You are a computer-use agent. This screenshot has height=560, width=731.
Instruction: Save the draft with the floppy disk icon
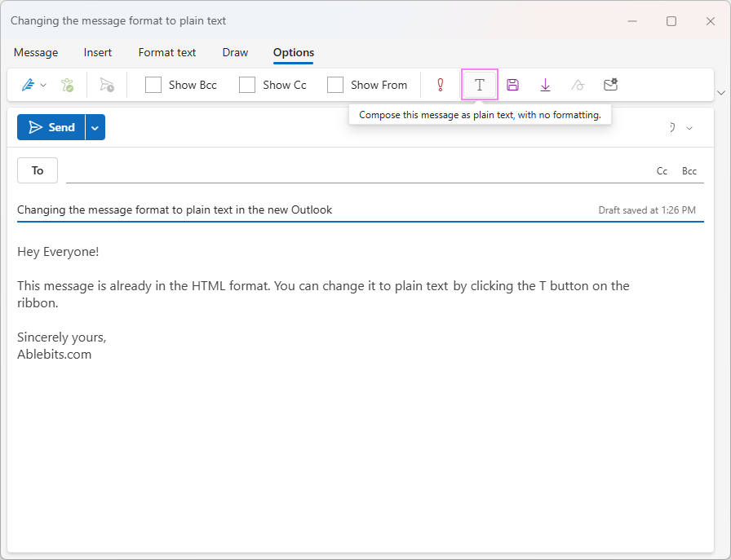point(512,84)
